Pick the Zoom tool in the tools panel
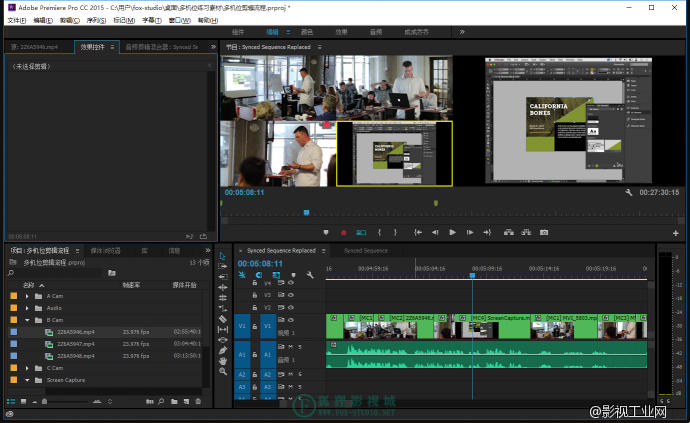The height and width of the screenshot is (423, 690). click(223, 373)
